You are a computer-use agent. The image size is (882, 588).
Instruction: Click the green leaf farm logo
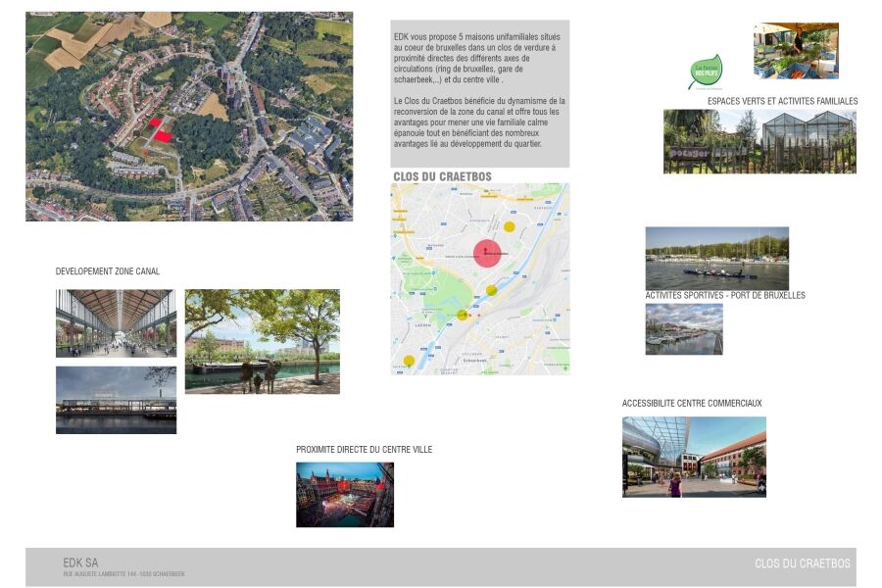coord(705,73)
